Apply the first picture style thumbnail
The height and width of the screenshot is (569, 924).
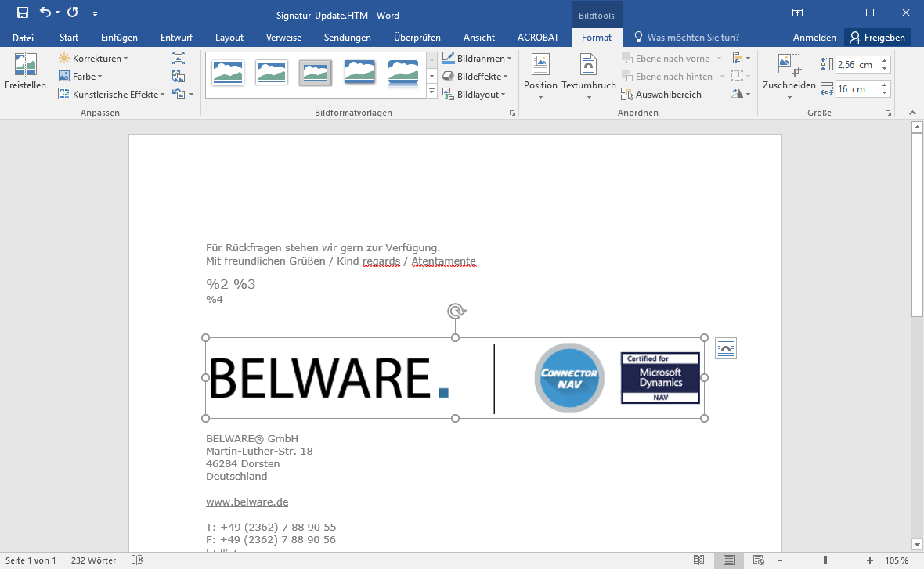[227, 73]
